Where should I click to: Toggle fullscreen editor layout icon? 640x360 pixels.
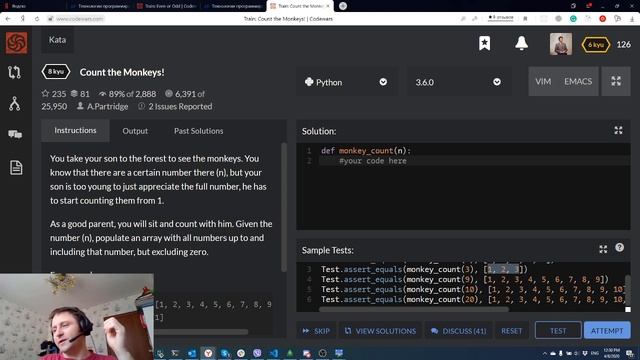[x=616, y=81]
